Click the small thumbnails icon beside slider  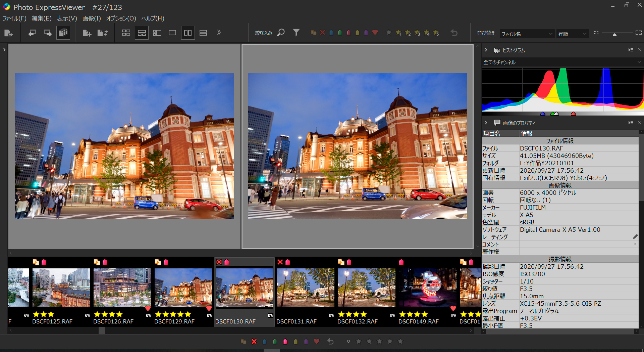pyautogui.click(x=596, y=33)
